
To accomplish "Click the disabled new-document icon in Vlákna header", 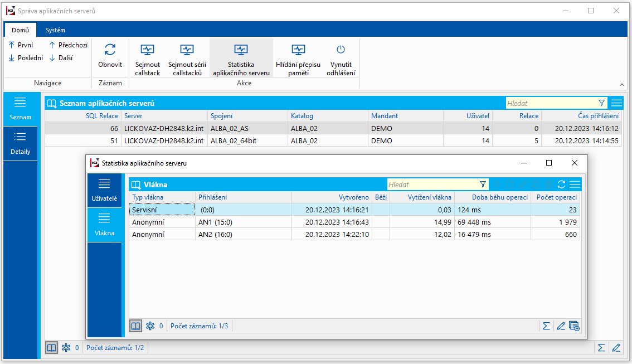I will point(510,185).
